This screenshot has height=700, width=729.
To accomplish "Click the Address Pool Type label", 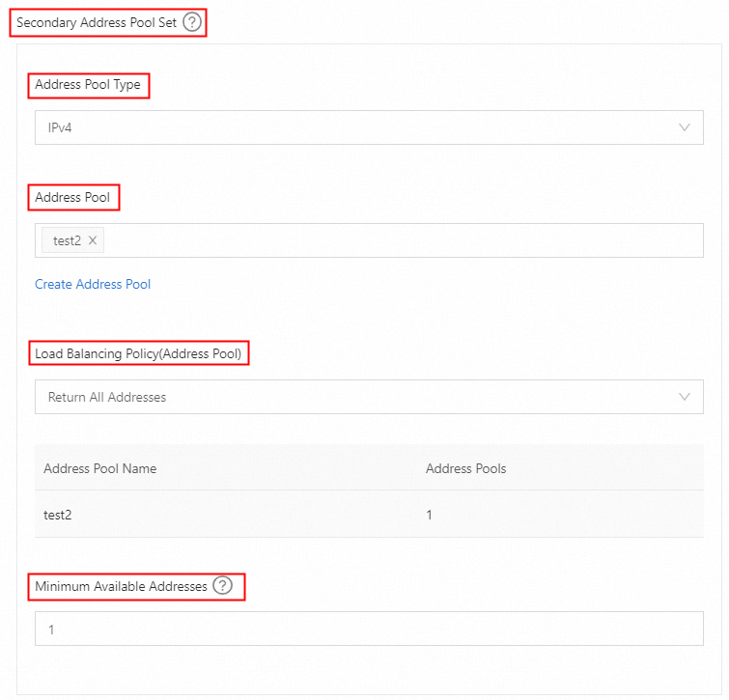I will [x=88, y=85].
